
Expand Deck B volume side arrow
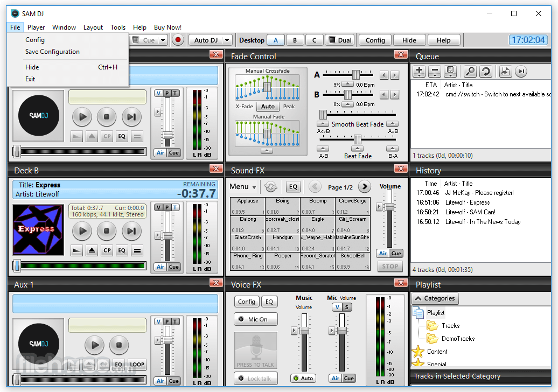pos(158,235)
